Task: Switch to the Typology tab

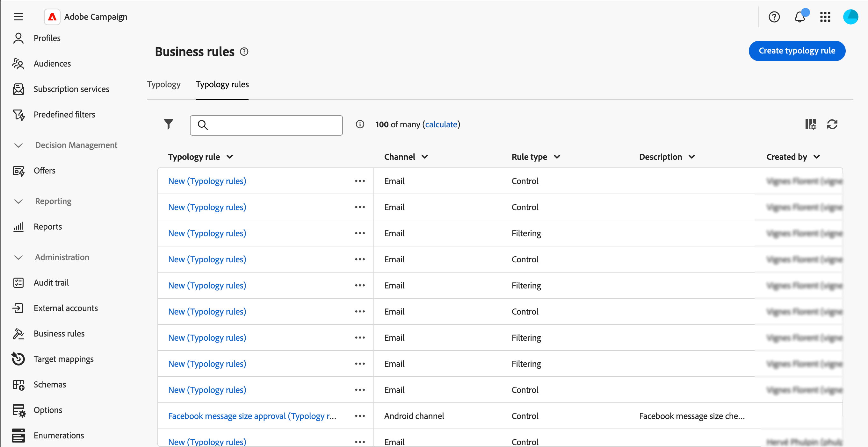Action: click(x=164, y=84)
